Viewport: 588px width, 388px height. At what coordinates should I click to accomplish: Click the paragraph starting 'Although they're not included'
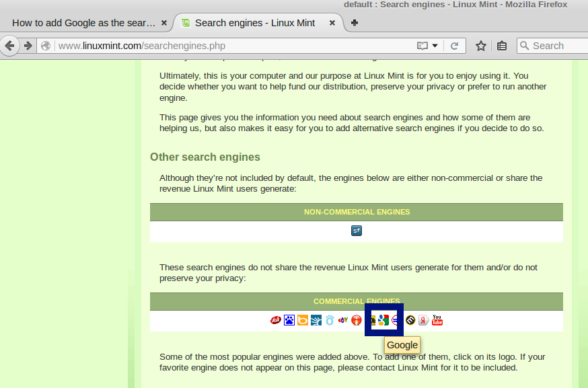pyautogui.click(x=351, y=183)
